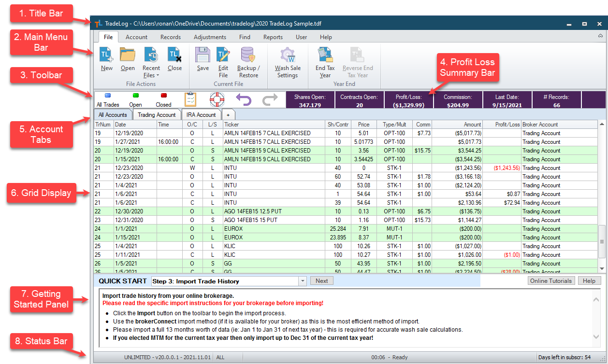Click the $72.94 profit/loss cell
608x364 pixels.
502,203
